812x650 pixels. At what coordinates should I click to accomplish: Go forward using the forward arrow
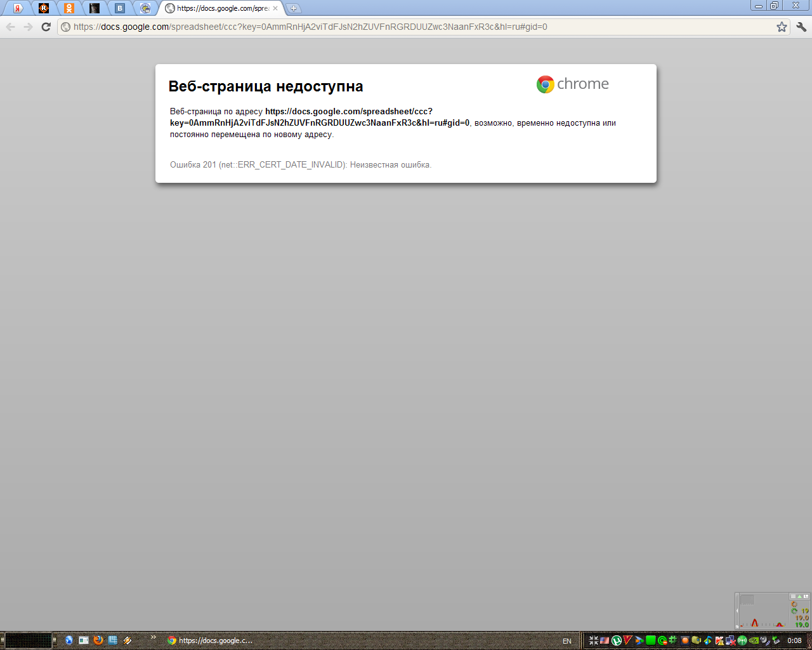click(x=28, y=27)
